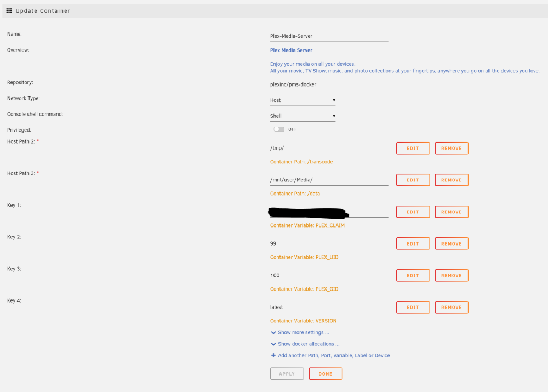Click the plus icon to add another Path
The height and width of the screenshot is (392, 548).
273,355
